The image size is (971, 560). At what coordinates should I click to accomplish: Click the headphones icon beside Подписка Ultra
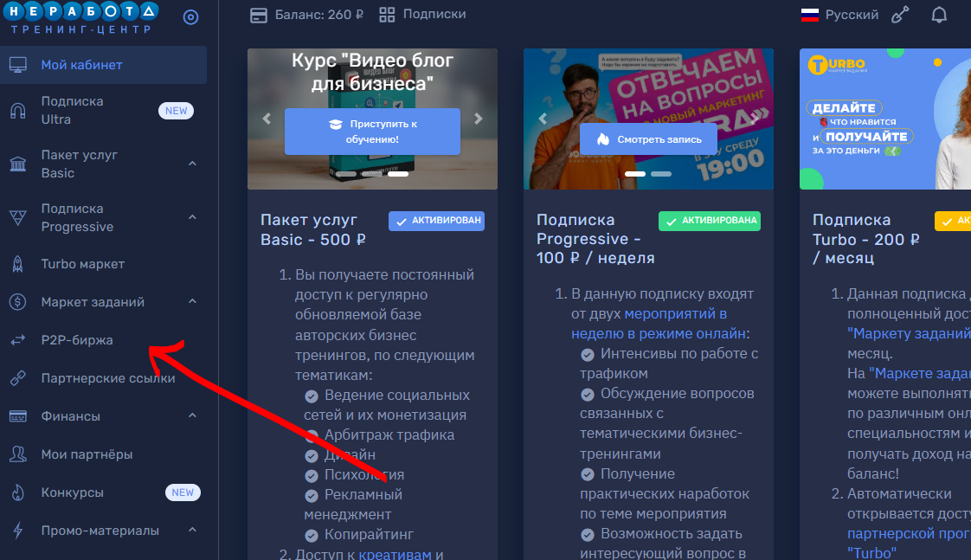18,110
